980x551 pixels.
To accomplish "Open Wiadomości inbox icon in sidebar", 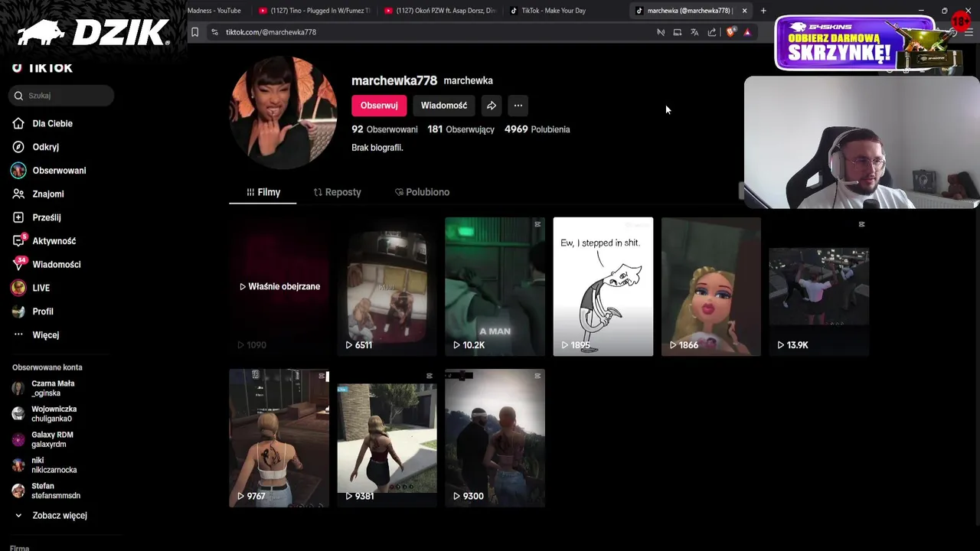I will point(18,264).
